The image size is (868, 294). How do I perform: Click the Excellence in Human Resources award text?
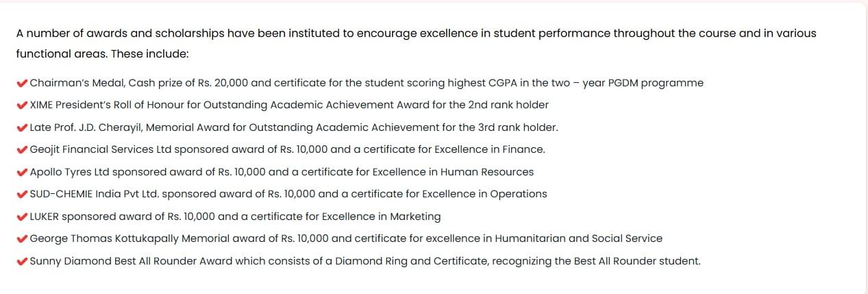(x=282, y=172)
